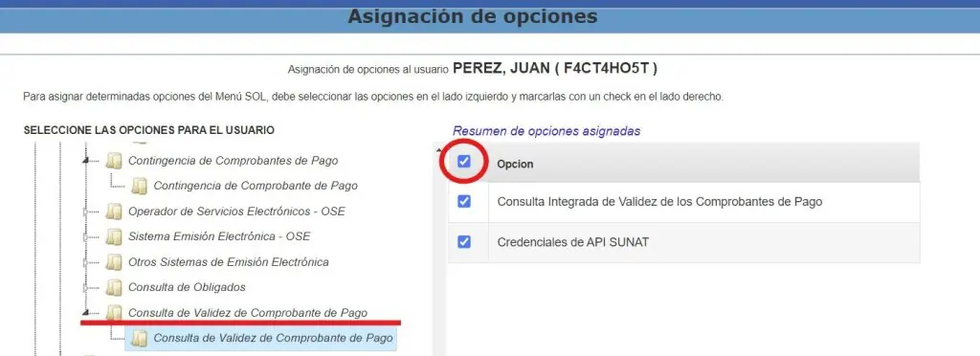Click Credenciales de API SUNAT row text
This screenshot has width=980, height=356.
coord(573,242)
